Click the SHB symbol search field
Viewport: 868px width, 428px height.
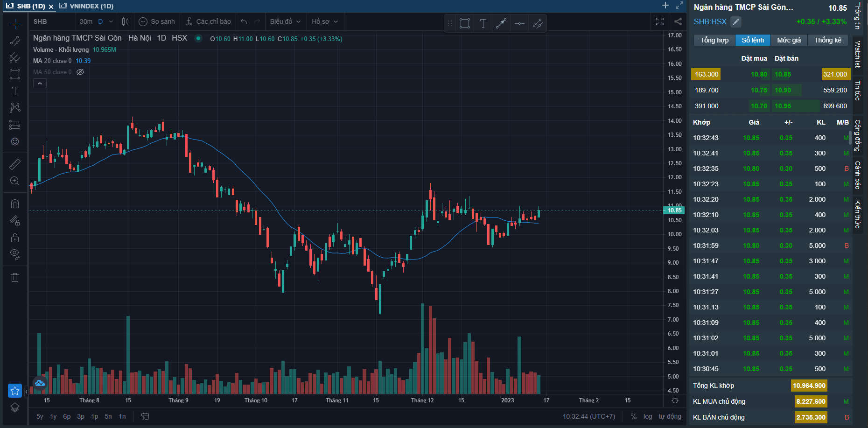tap(51, 21)
